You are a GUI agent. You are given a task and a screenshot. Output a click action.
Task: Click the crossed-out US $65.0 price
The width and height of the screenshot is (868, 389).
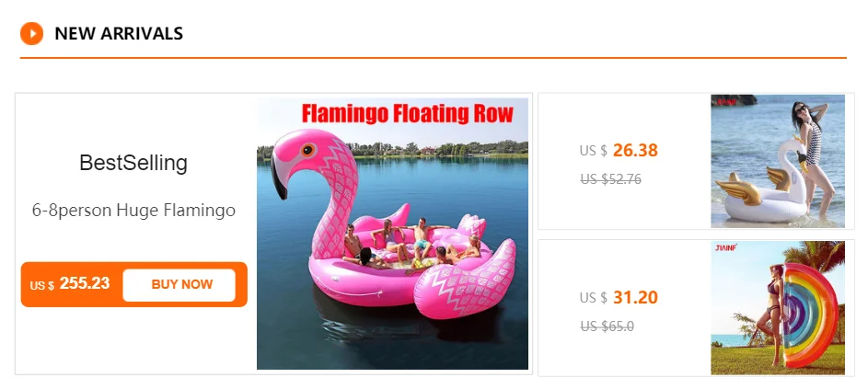coord(607,326)
